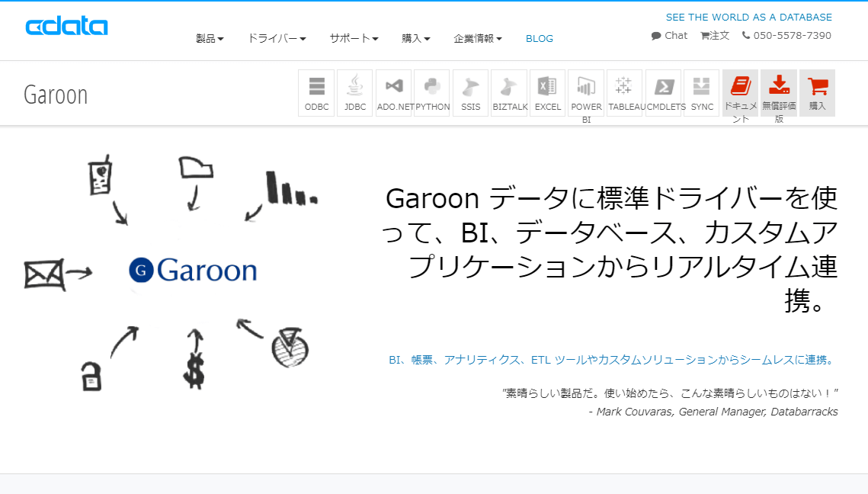868x494 pixels.
Task: Expand the 製品 menu
Action: (x=210, y=38)
